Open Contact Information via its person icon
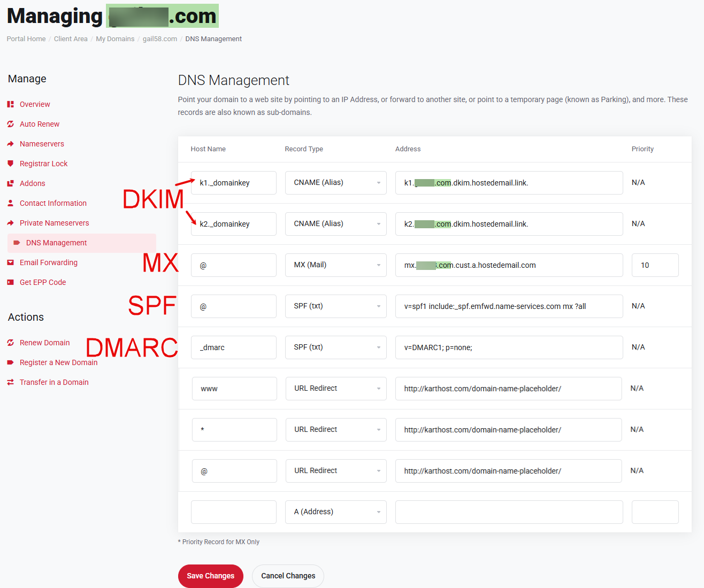This screenshot has width=704, height=588. (12, 203)
